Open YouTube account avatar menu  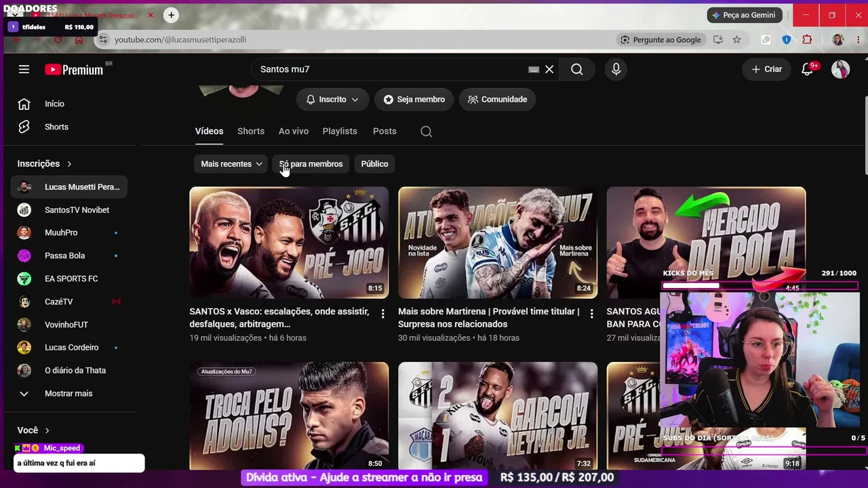click(840, 69)
